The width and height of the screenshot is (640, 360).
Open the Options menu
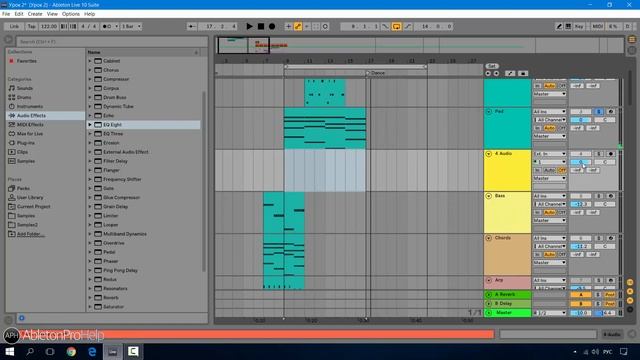pyautogui.click(x=71, y=14)
